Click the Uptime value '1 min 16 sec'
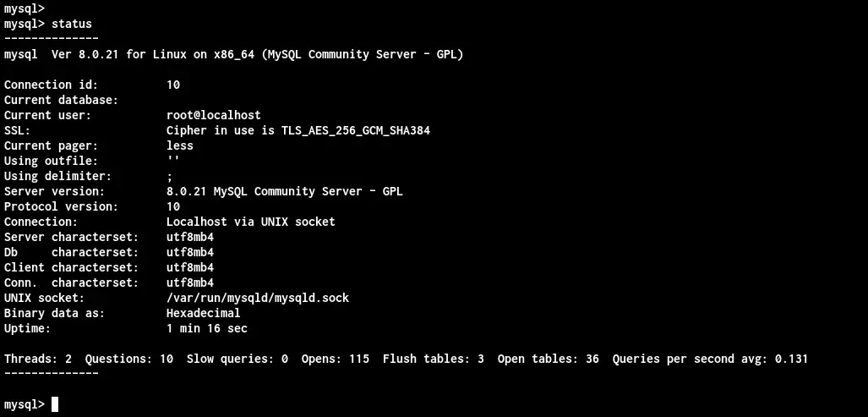The image size is (868, 417). (207, 328)
